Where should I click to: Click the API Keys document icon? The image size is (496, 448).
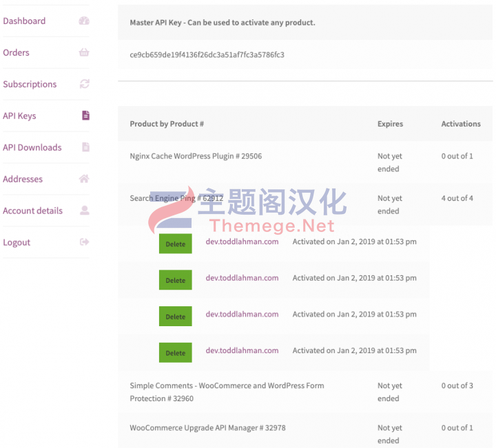point(85,116)
